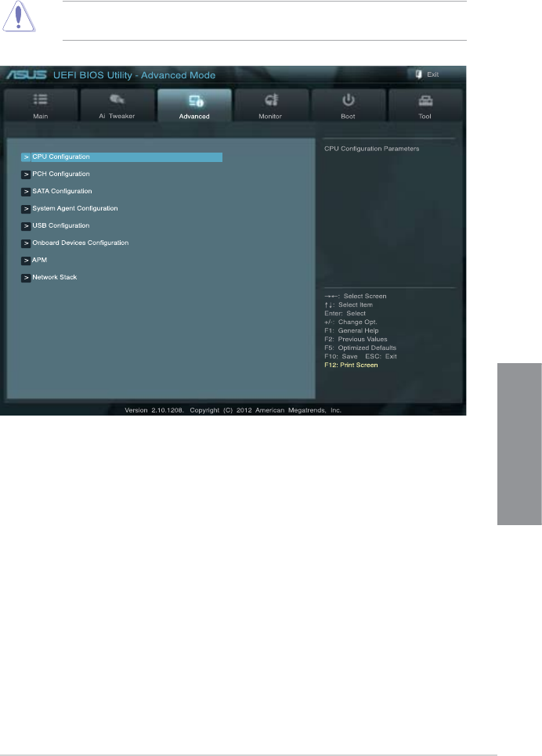Click the Enter: Select hint
The image size is (542, 756).
click(345, 313)
